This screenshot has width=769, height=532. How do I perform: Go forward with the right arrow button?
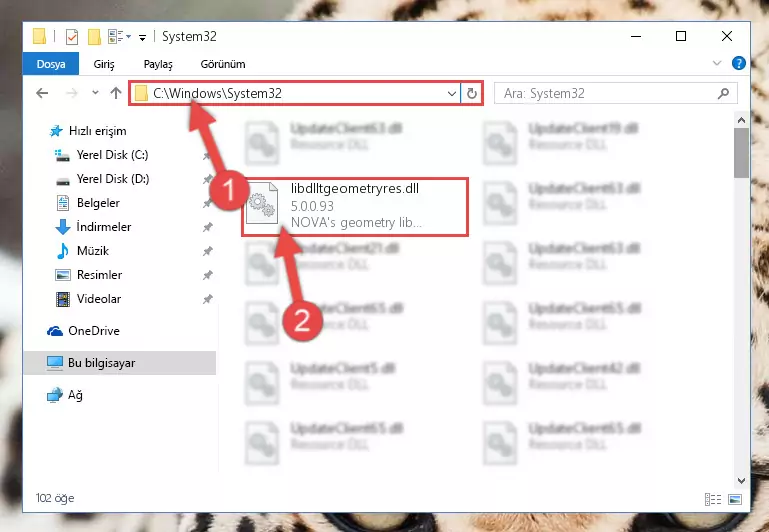pos(72,93)
